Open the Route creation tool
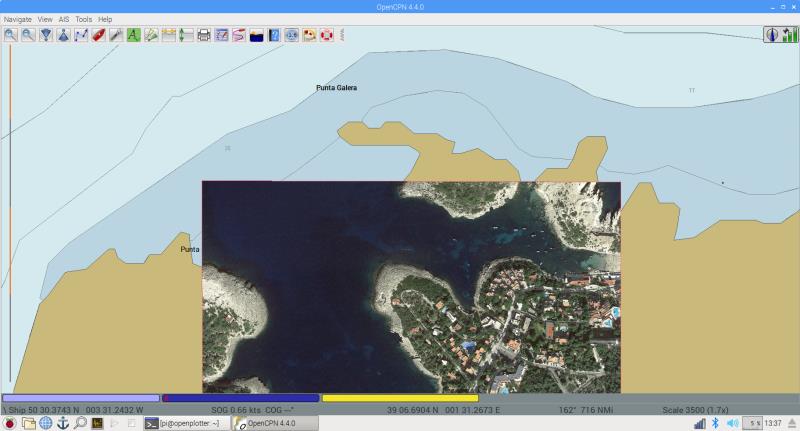This screenshot has height=431, width=800. [x=81, y=35]
